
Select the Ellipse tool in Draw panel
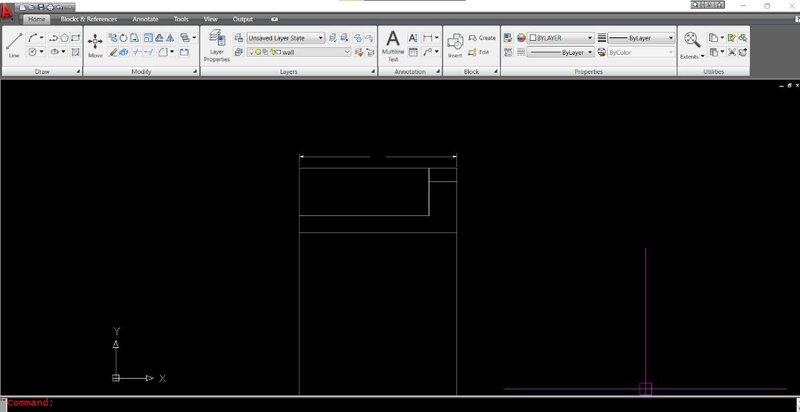tap(54, 52)
